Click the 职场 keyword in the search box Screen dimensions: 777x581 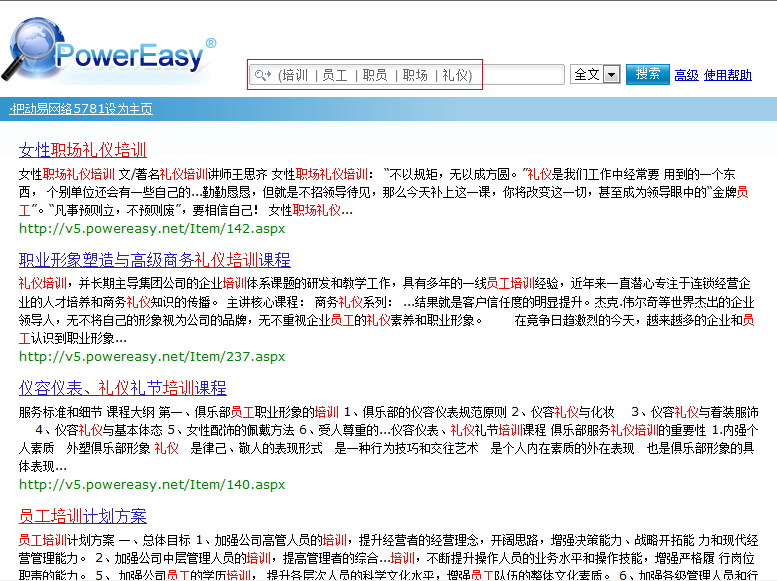415,75
